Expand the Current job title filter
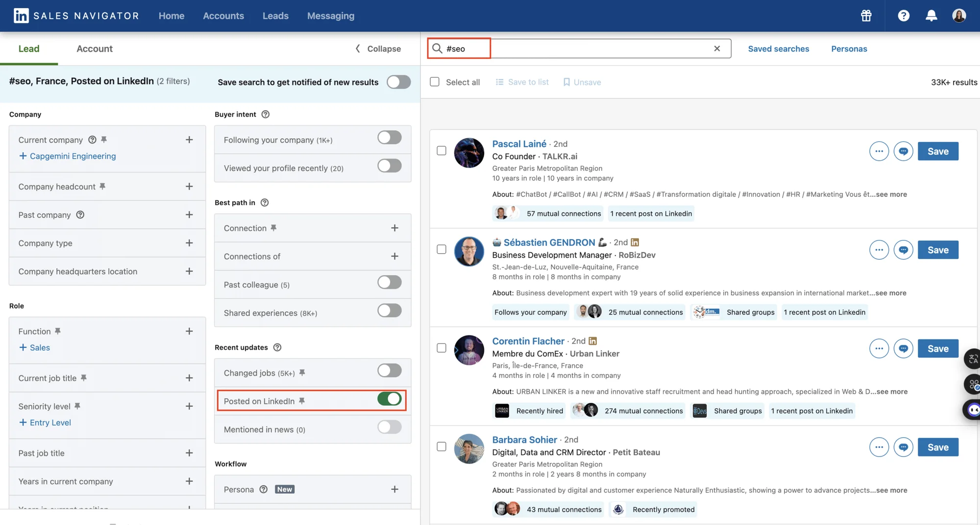The height and width of the screenshot is (525, 980). click(189, 378)
